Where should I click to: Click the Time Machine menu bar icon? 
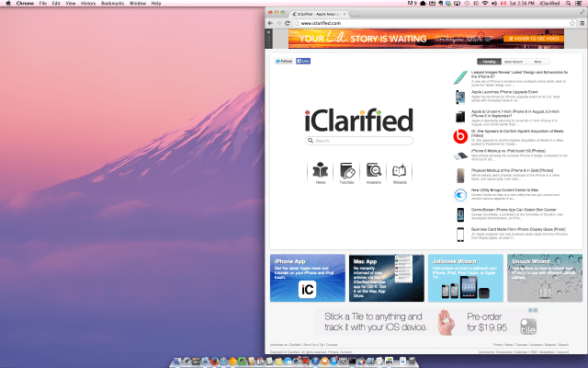467,3
